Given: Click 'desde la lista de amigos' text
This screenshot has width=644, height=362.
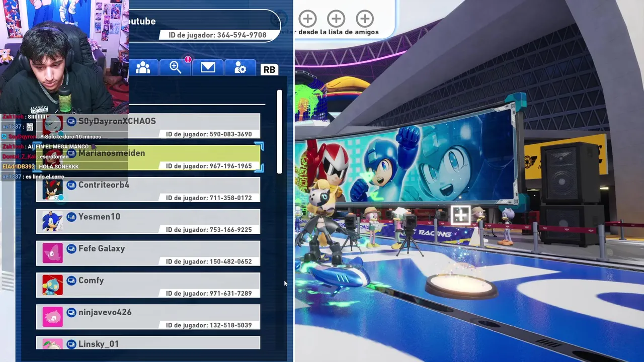Looking at the screenshot, I should (x=338, y=32).
